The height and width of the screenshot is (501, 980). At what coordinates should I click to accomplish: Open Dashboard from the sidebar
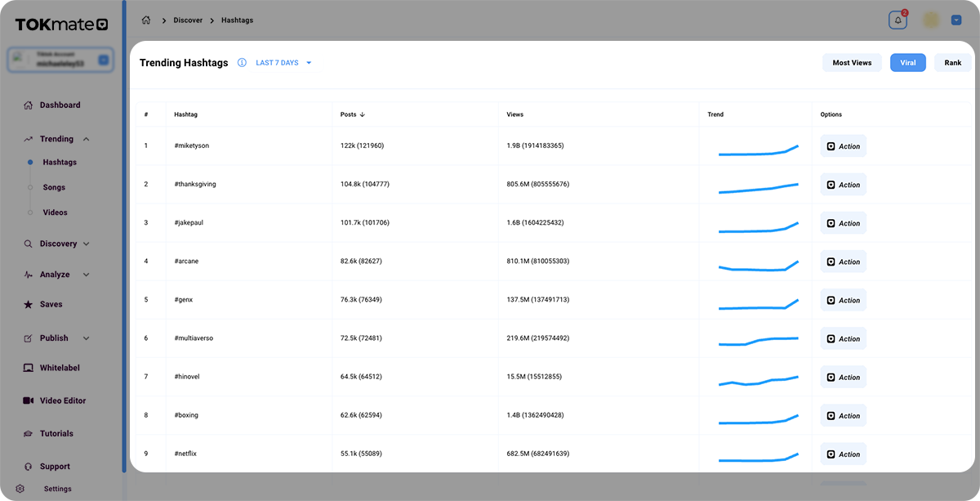click(x=60, y=105)
